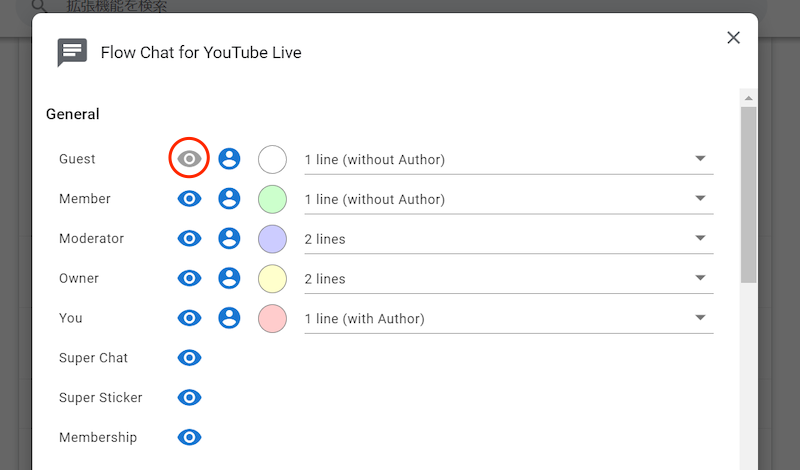The height and width of the screenshot is (470, 800).
Task: Toggle Moderator visibility eye icon
Action: point(189,239)
